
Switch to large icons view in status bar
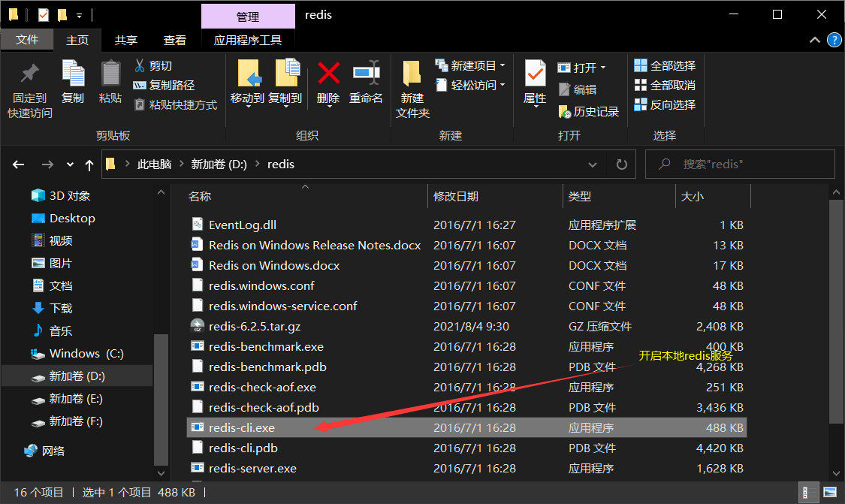pos(830,492)
